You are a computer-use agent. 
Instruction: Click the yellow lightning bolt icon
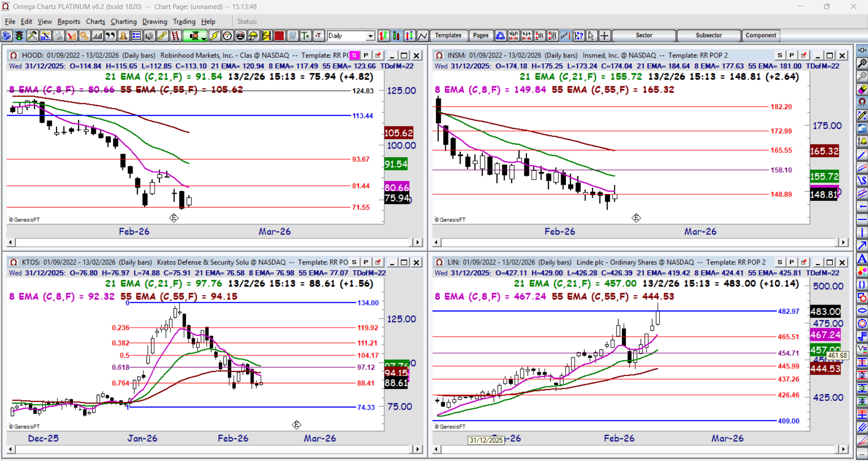click(x=214, y=36)
